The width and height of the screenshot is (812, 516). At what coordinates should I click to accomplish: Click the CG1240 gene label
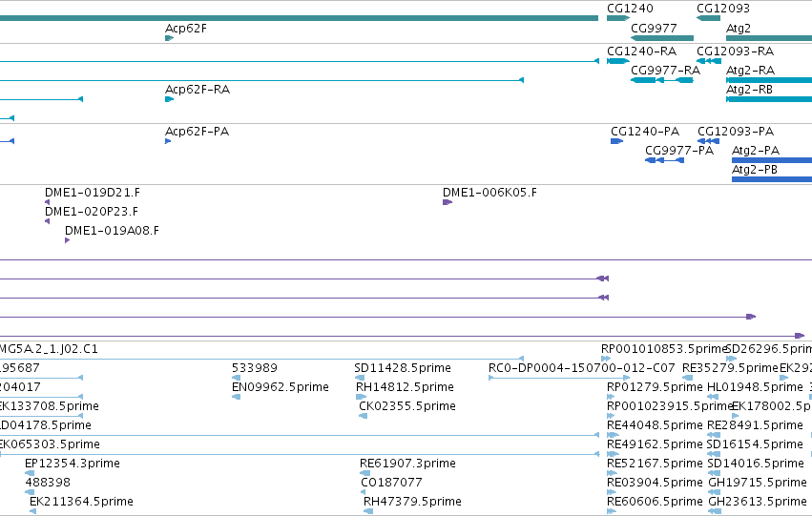[x=630, y=9]
